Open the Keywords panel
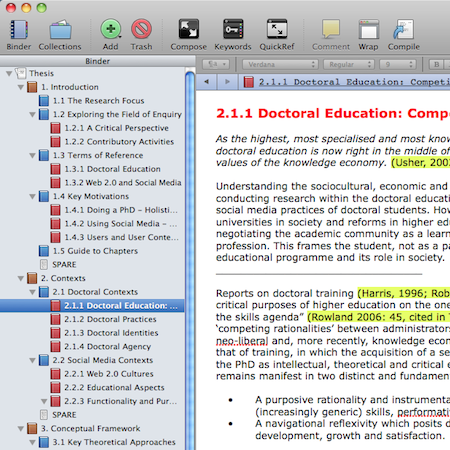 click(233, 29)
